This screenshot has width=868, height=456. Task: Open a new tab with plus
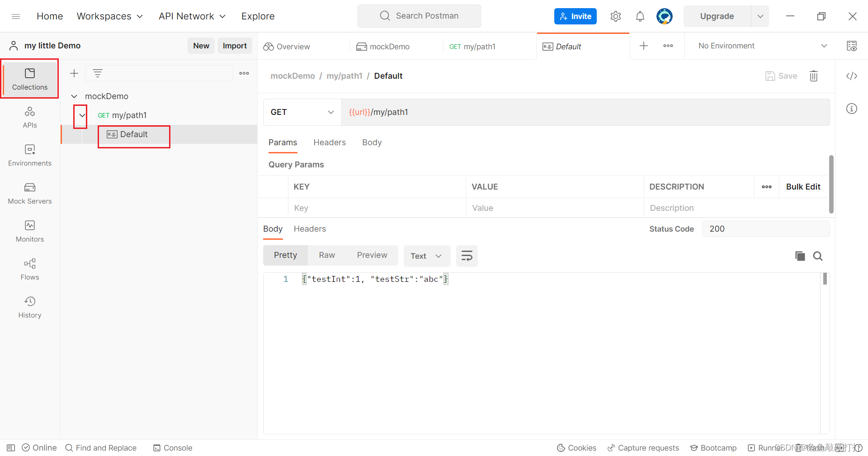644,46
